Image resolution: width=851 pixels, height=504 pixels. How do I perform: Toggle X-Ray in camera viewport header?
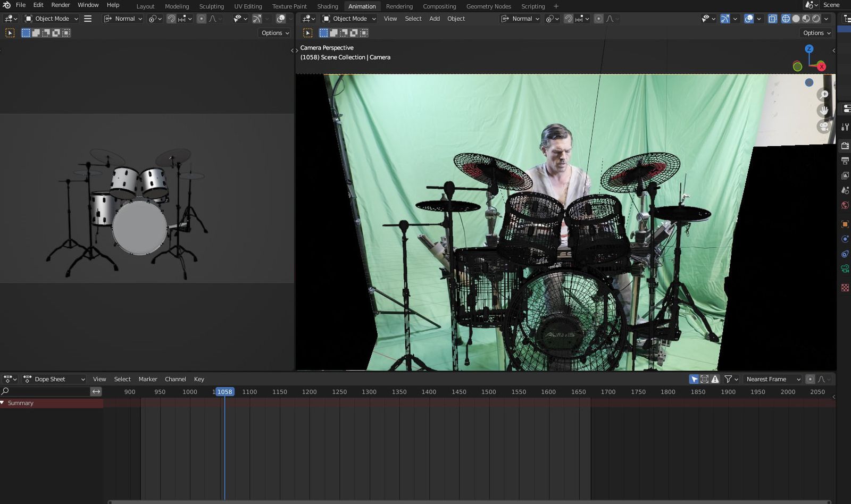coord(772,19)
